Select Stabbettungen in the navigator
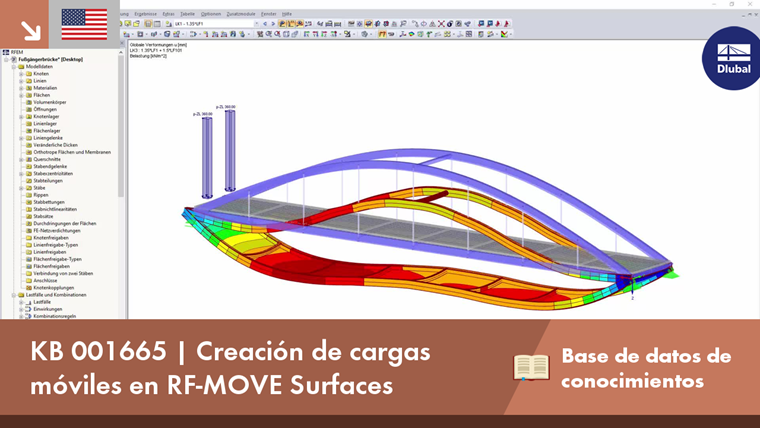The image size is (760, 428). tap(48, 202)
